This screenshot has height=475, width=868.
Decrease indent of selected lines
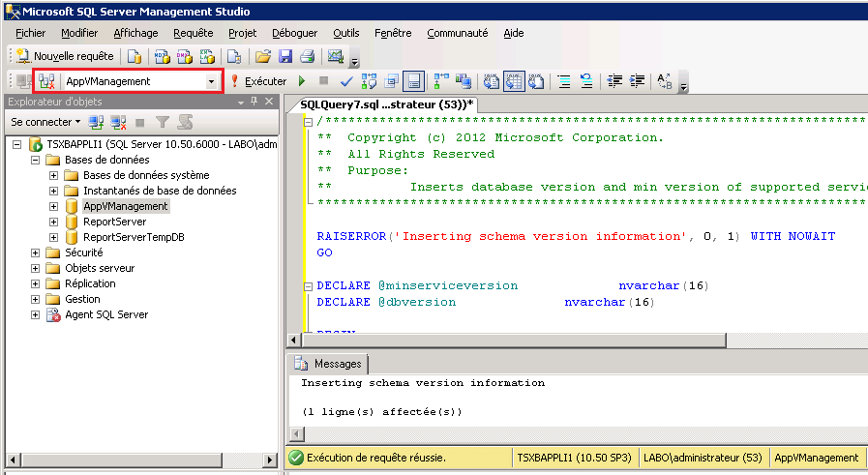click(614, 81)
